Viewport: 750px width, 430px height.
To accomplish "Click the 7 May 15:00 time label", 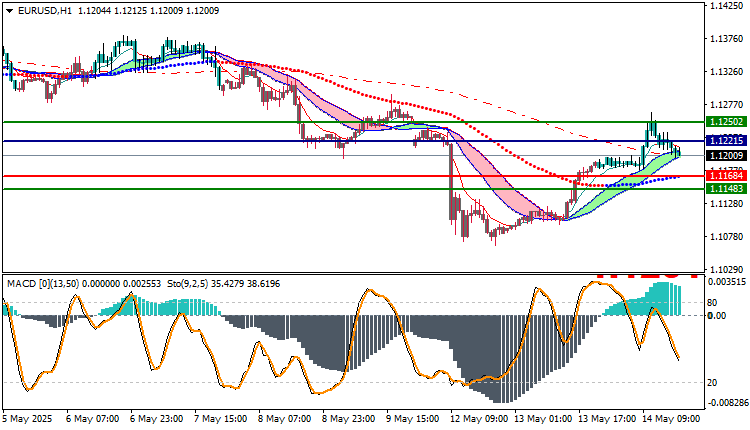I will point(221,419).
